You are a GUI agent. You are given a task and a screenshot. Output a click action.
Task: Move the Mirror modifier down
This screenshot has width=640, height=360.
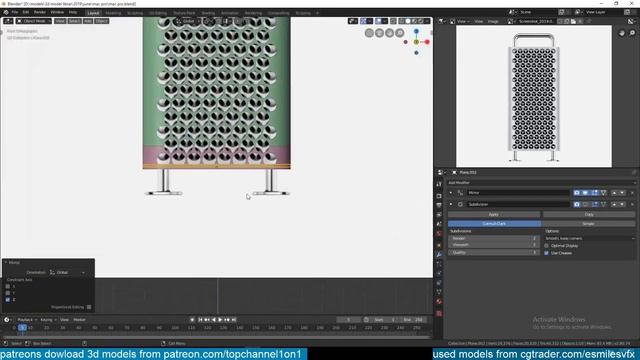pos(622,193)
